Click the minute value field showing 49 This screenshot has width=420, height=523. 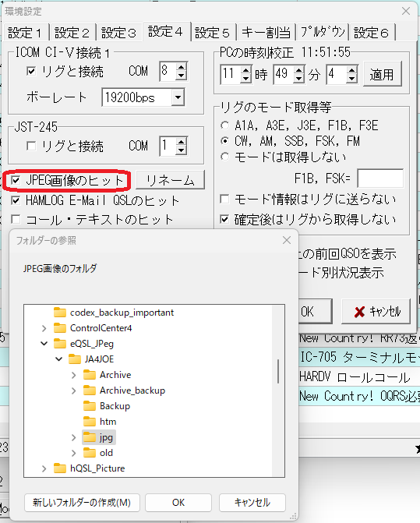pos(284,74)
